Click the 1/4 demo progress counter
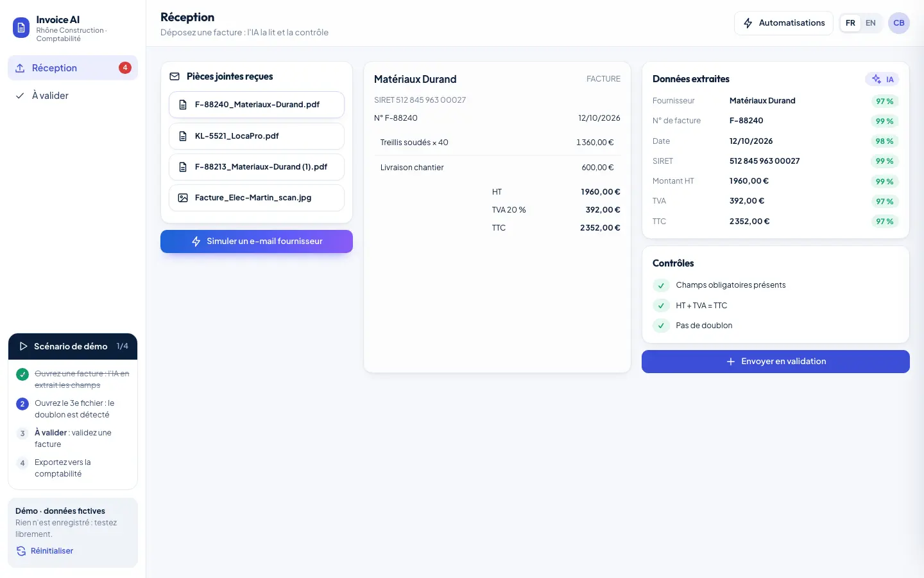924x578 pixels. coord(123,346)
